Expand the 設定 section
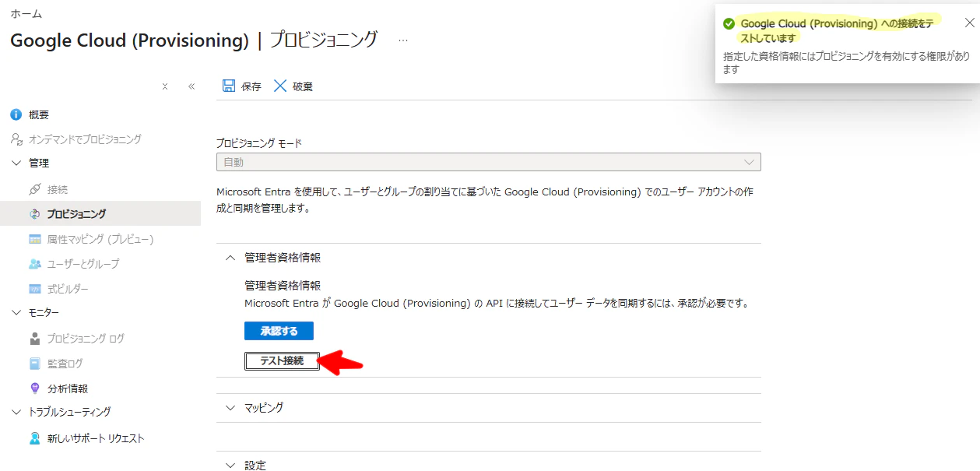Image resolution: width=980 pixels, height=471 pixels. pyautogui.click(x=230, y=466)
